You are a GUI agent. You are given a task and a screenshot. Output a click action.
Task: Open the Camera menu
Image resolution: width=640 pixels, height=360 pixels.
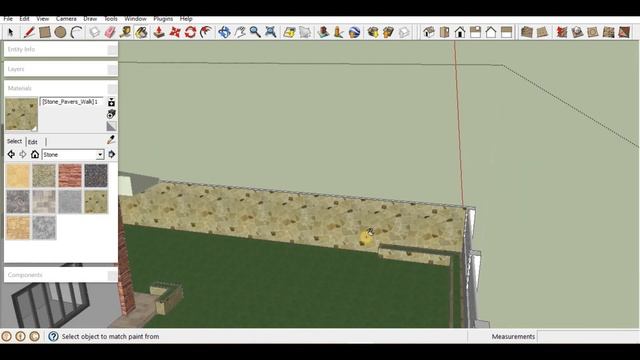[66, 19]
